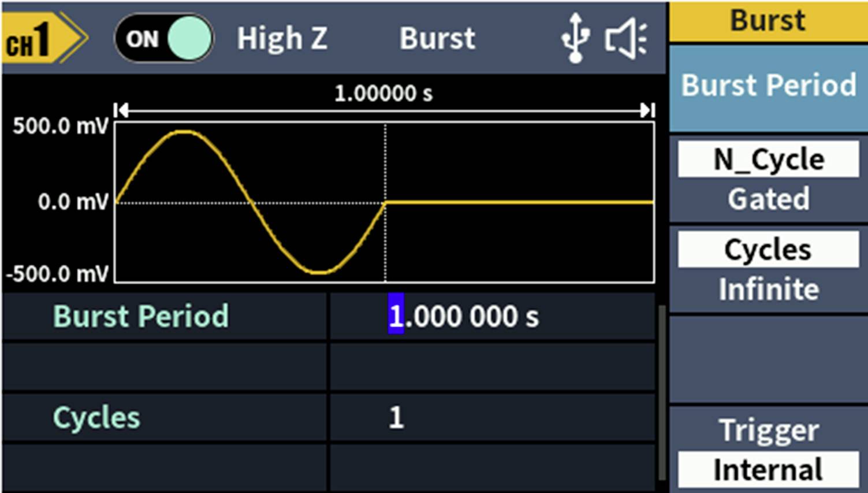Click the 1.00000 s duration arrow marker
This screenshot has width=868, height=493.
pos(384,108)
